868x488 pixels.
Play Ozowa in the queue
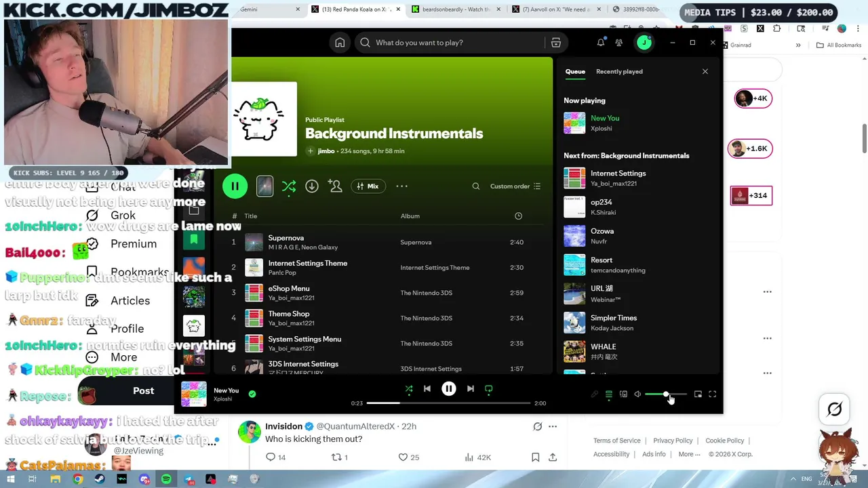637,236
